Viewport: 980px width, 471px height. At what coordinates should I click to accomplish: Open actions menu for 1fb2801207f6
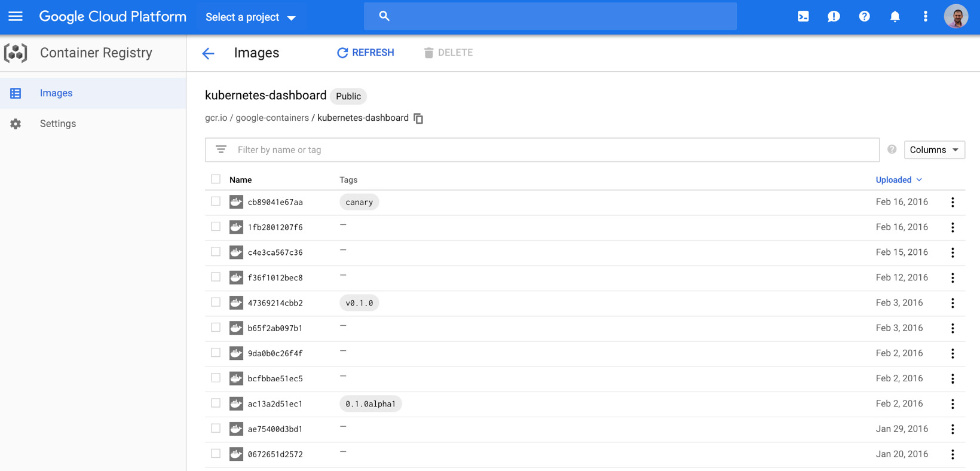pos(953,227)
